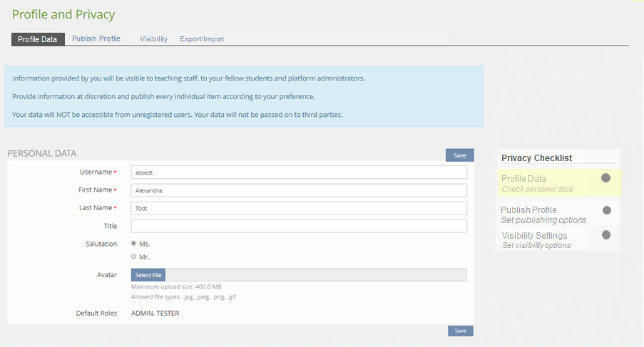Select the Ms. salutation radio button
Viewport: 644px width, 347px height.
point(133,244)
